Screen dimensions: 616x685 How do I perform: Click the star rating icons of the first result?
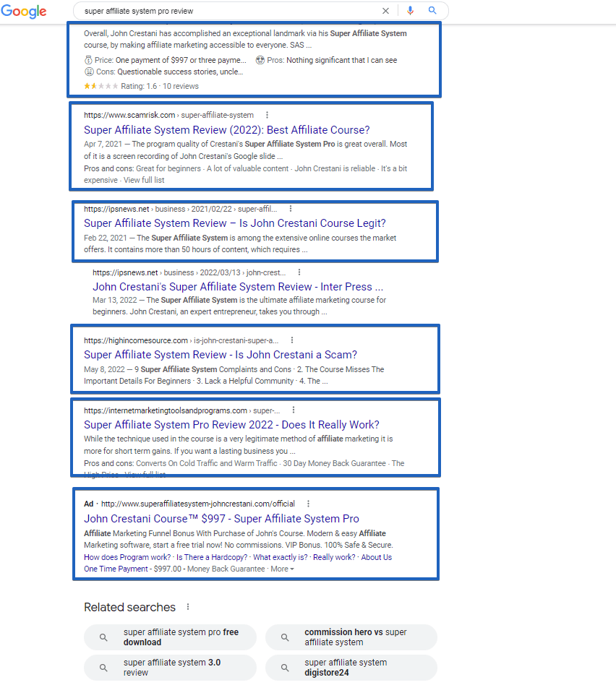[101, 86]
